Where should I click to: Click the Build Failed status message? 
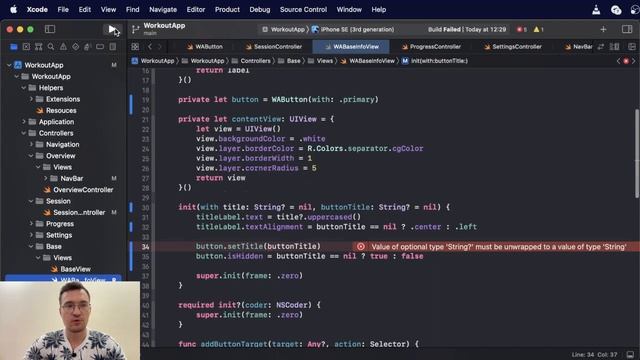(x=467, y=29)
